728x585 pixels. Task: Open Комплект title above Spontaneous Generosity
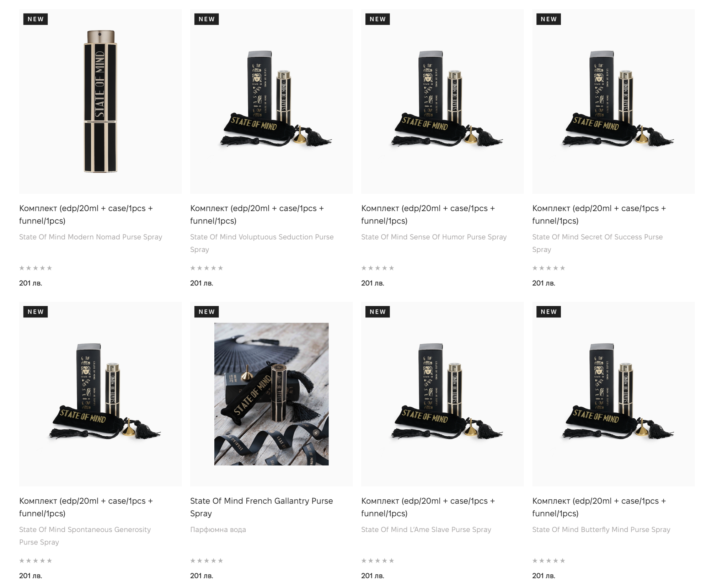(x=86, y=507)
